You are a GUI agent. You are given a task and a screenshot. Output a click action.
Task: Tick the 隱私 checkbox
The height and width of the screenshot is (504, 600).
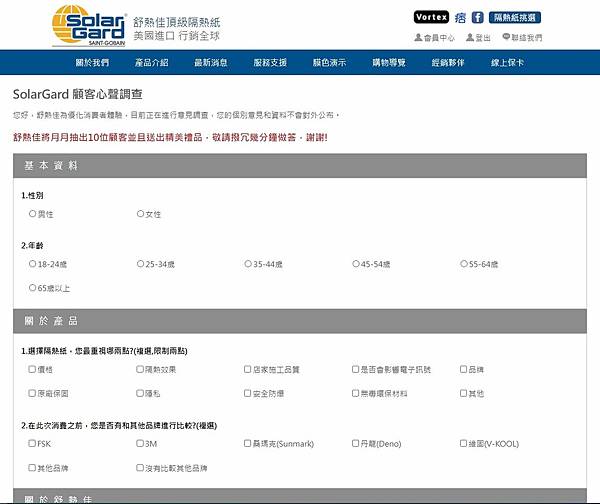(x=140, y=393)
